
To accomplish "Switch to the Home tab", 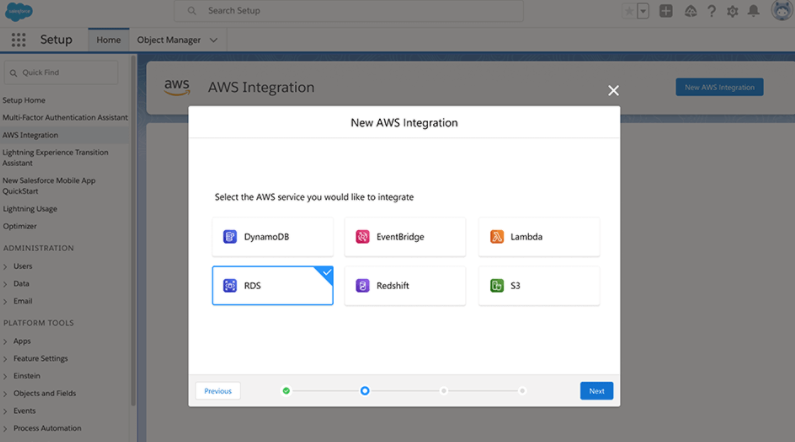I will 109,40.
